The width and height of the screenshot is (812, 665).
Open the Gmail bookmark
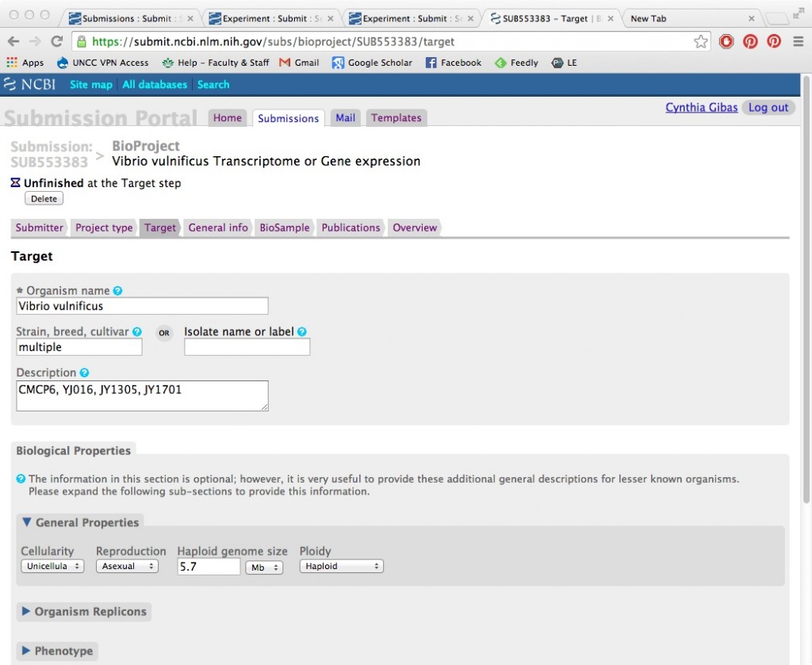click(x=299, y=63)
